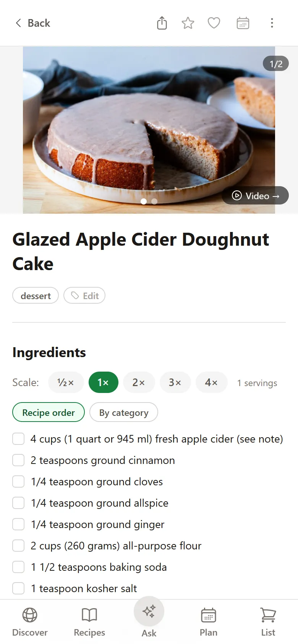Check off the fresh apple cider ingredient

[18, 439]
